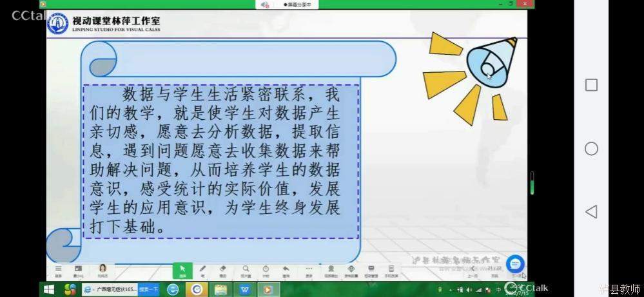The height and width of the screenshot is (297, 644).
Task: Go to the previous slide
Action: pyautogui.click(x=473, y=271)
